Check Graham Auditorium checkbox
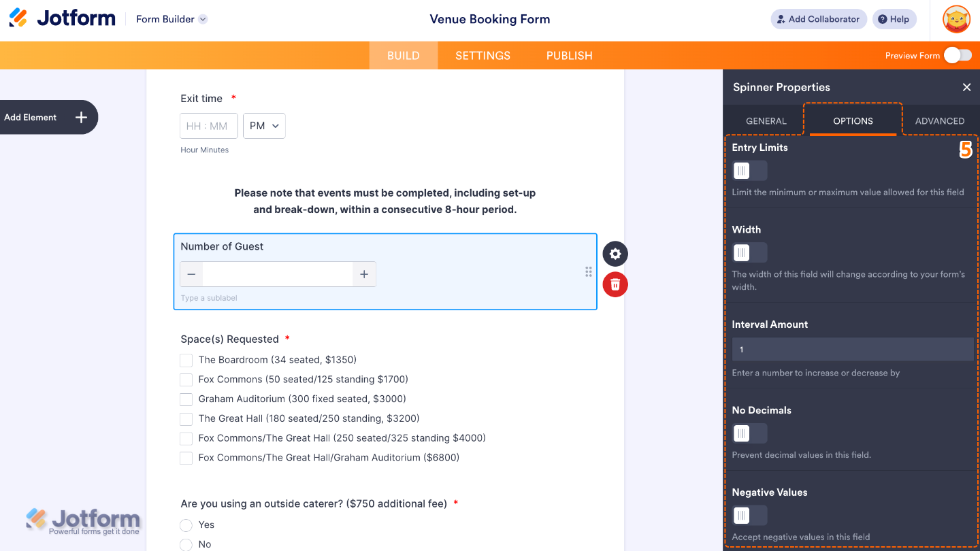980x551 pixels. point(186,399)
